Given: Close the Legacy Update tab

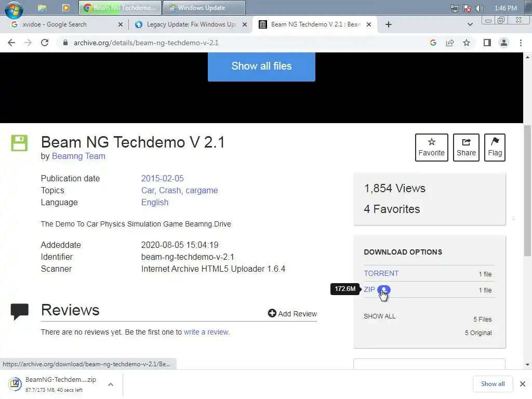Looking at the screenshot, I should point(245,24).
